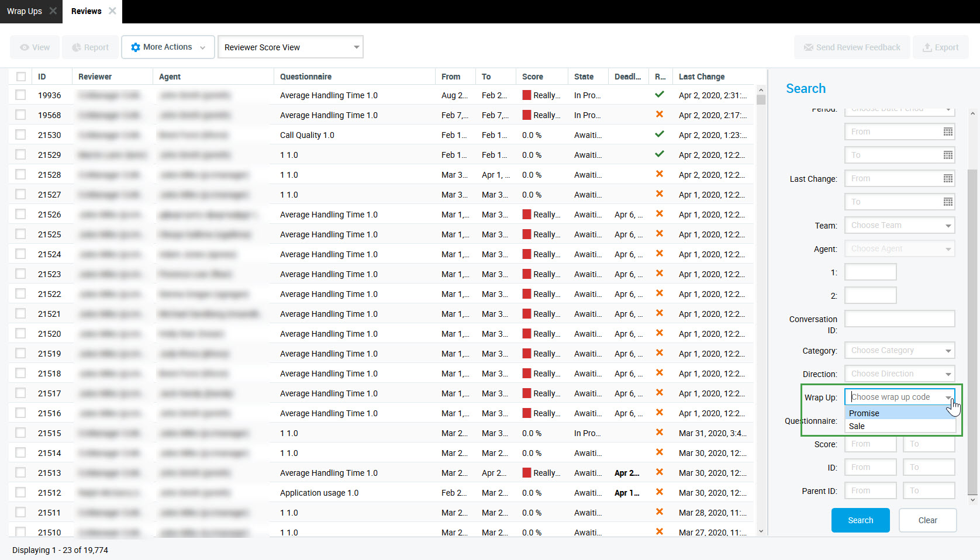The height and width of the screenshot is (560, 980).
Task: Click calendar icon for Last Change From field
Action: (948, 179)
